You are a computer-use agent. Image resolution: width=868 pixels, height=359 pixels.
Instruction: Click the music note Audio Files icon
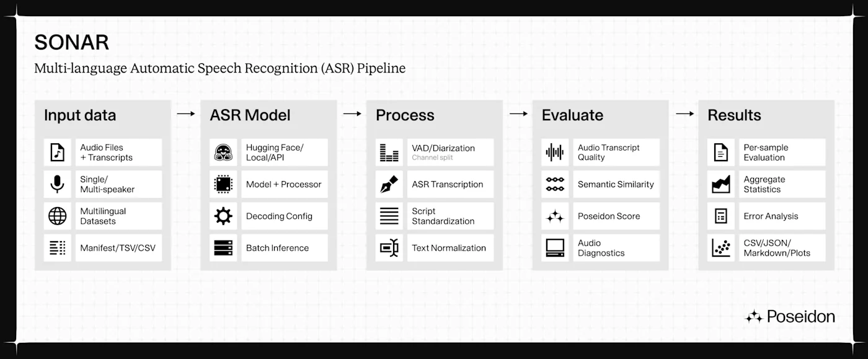pyautogui.click(x=58, y=153)
